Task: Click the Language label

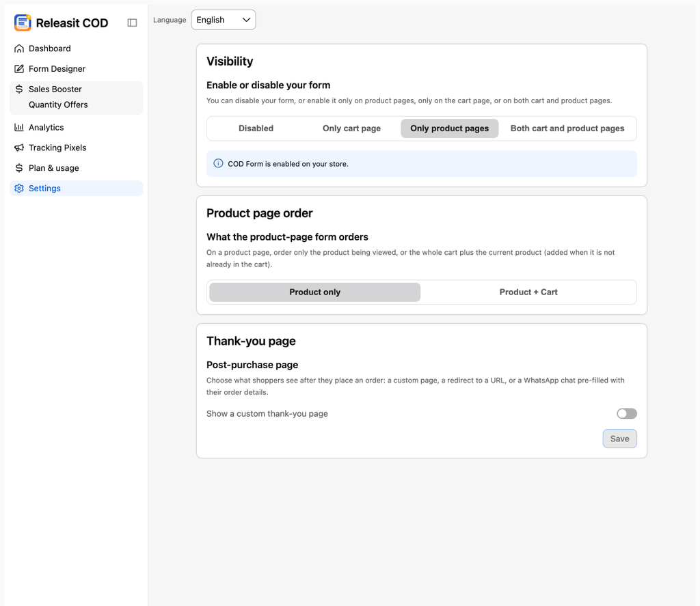Action: (x=170, y=20)
